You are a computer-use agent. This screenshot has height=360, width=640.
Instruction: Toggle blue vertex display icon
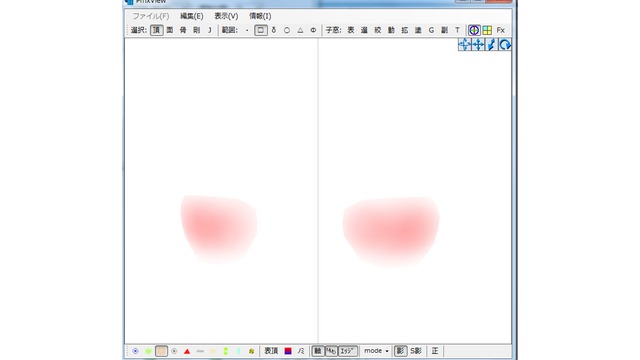pyautogui.click(x=136, y=351)
